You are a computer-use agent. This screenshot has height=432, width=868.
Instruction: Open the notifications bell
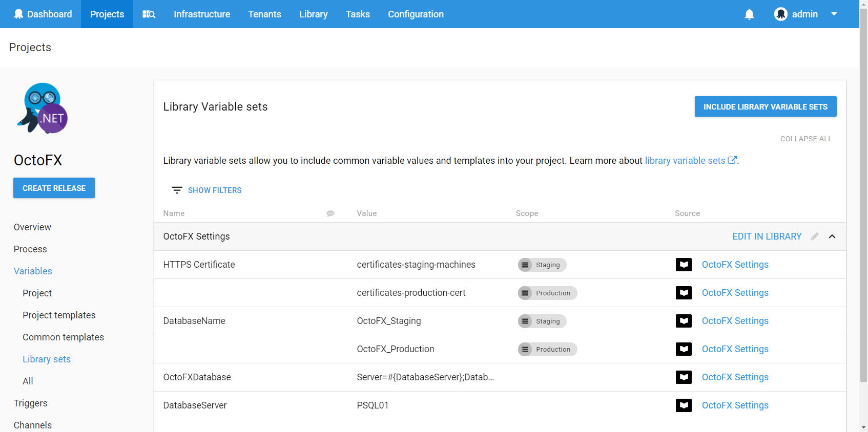[x=749, y=14]
